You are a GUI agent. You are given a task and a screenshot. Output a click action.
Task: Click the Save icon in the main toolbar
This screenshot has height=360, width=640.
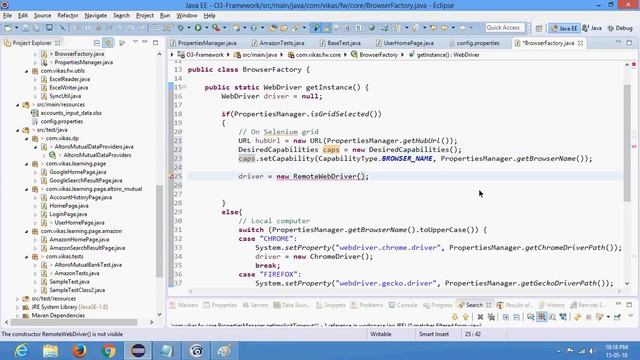(x=25, y=28)
